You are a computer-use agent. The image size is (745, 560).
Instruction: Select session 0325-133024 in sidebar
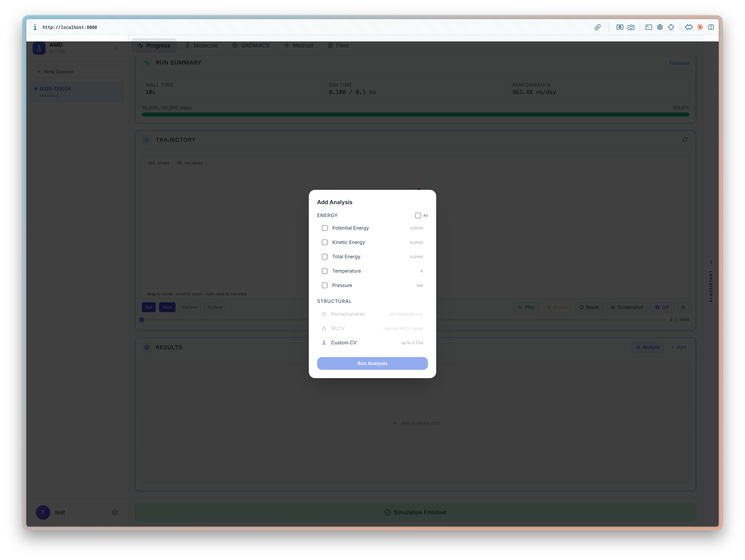click(77, 92)
